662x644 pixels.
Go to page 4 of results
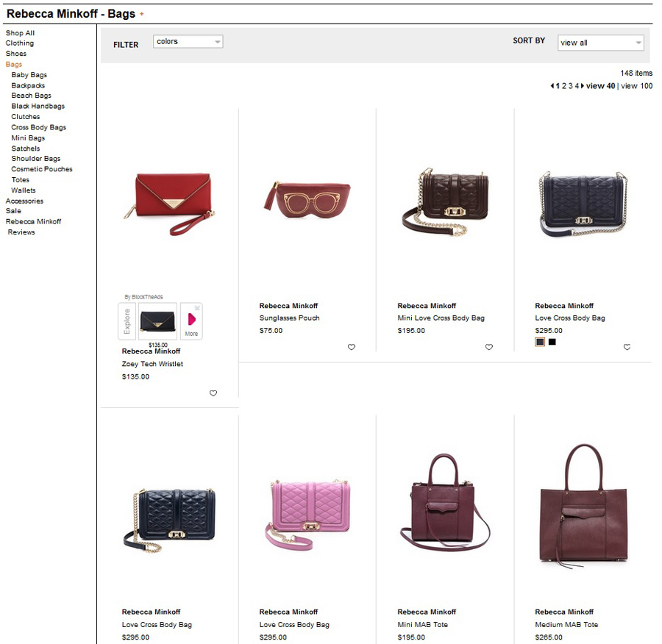click(x=577, y=86)
